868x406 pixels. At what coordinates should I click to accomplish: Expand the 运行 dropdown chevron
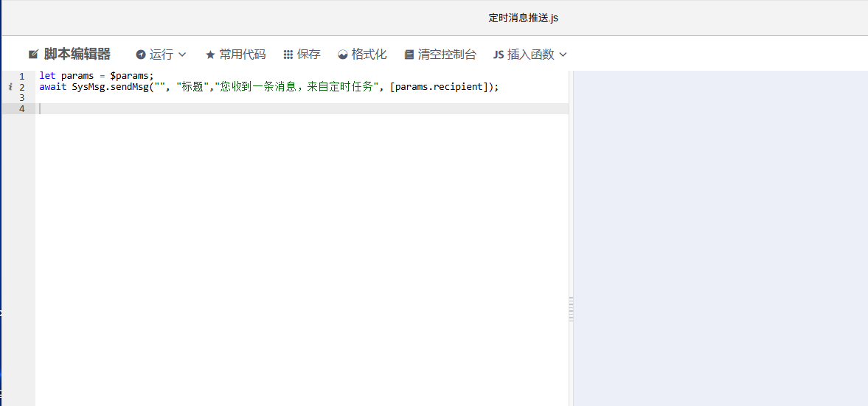[x=182, y=55]
